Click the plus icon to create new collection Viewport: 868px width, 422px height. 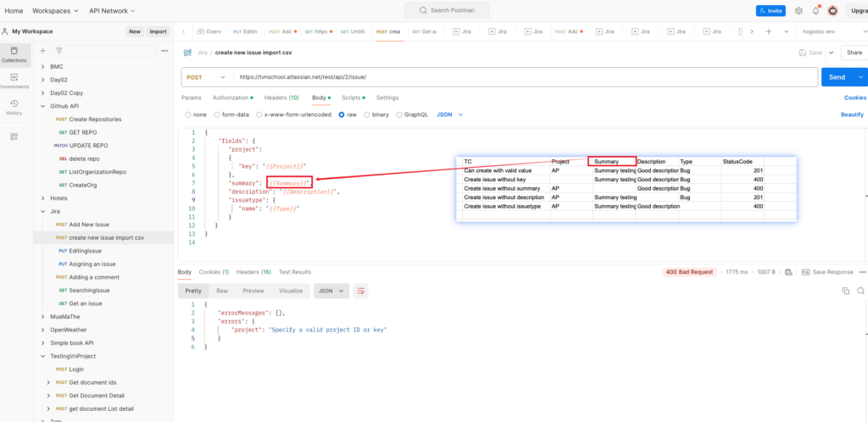42,50
